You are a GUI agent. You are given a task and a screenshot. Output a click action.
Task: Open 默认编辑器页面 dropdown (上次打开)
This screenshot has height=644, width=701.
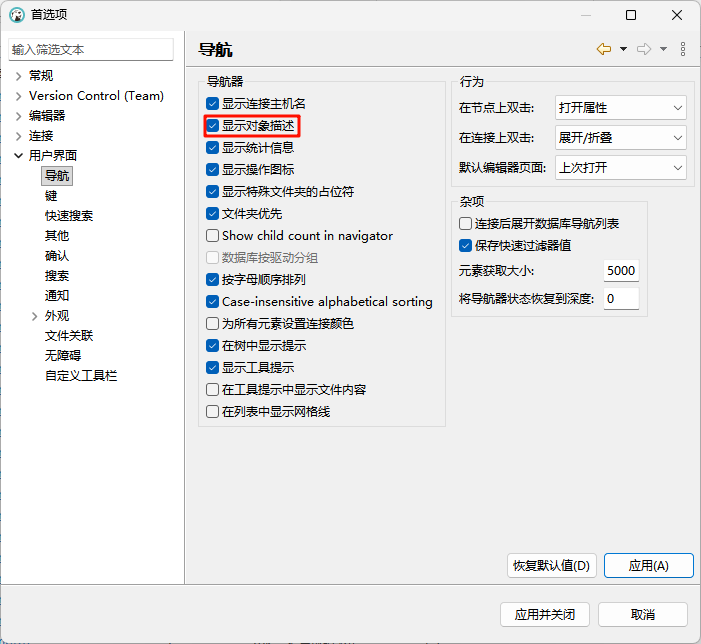pos(621,168)
